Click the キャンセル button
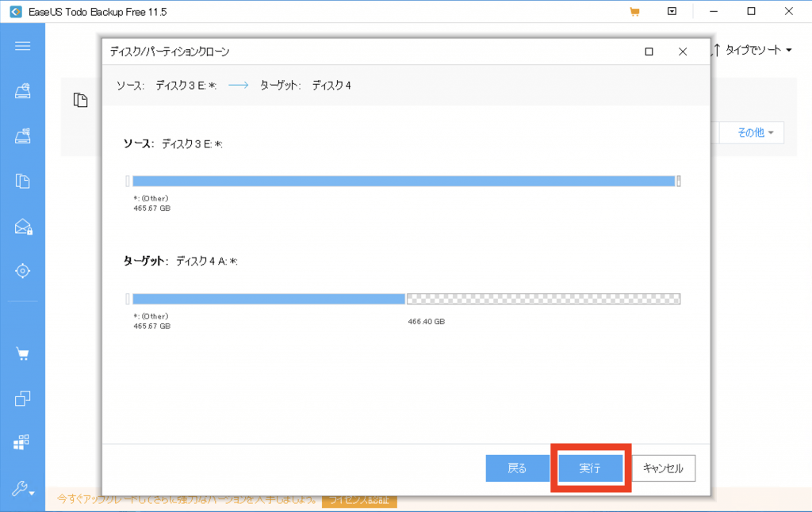Viewport: 812px width, 512px height. [x=664, y=468]
